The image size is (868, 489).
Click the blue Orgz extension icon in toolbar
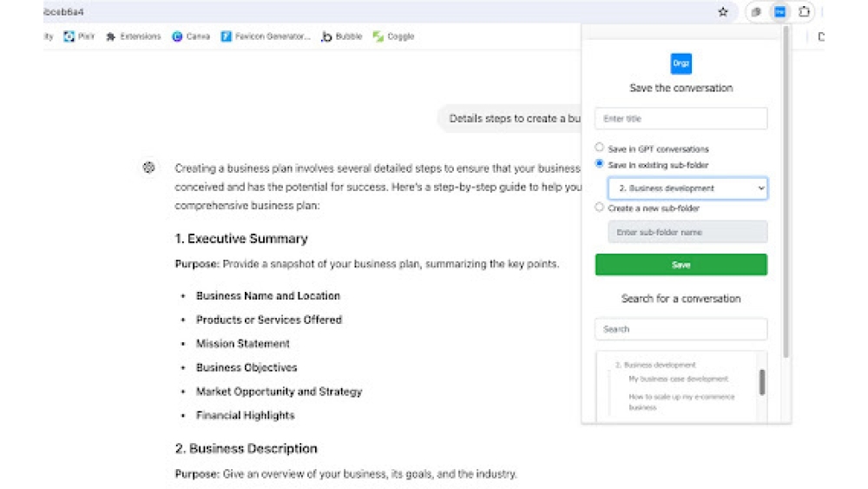pyautogui.click(x=779, y=11)
